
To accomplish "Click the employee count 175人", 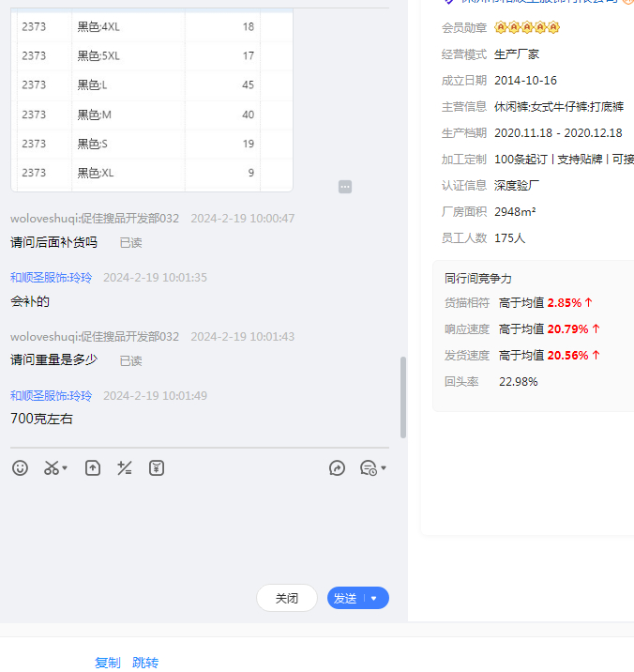I will point(510,237).
